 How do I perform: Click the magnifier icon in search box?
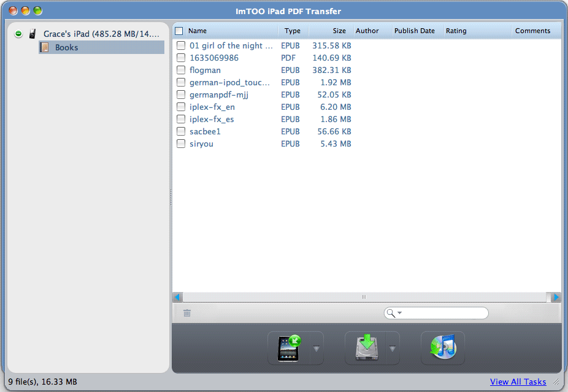pyautogui.click(x=391, y=313)
